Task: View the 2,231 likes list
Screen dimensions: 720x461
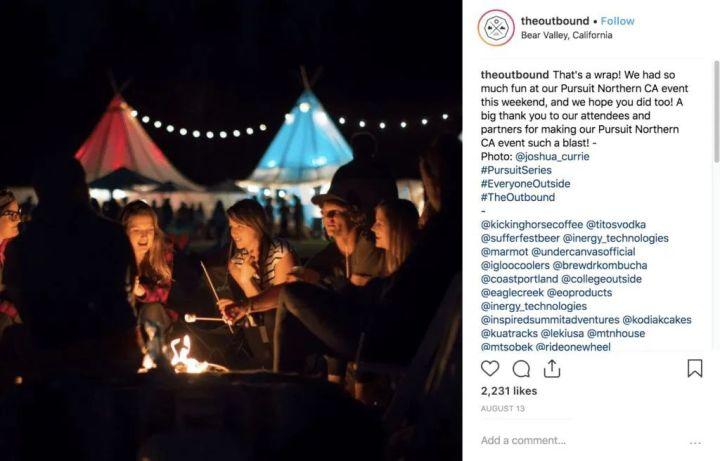Action: tap(509, 391)
